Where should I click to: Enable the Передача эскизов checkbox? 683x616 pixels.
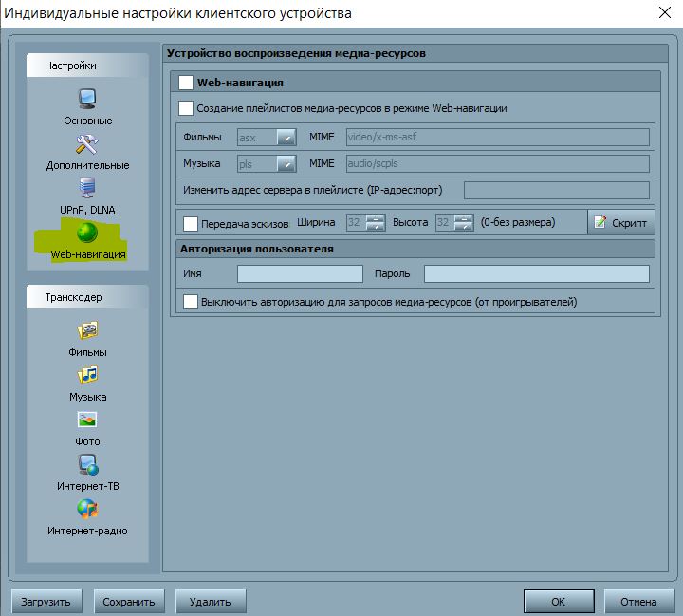click(x=191, y=223)
